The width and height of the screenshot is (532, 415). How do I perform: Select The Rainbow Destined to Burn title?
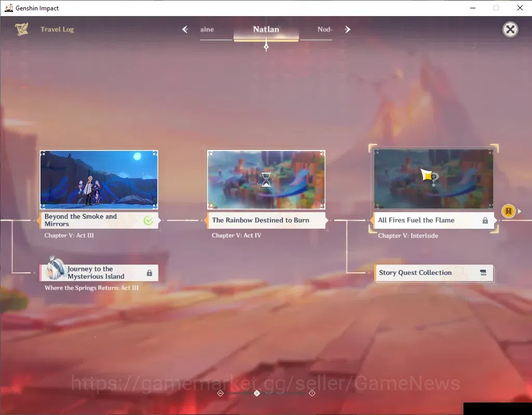pos(261,220)
